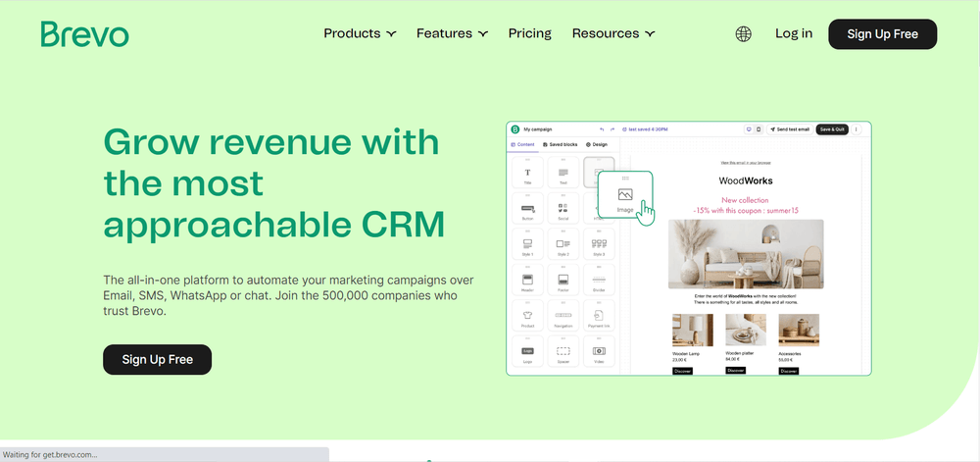Select the Button block in editor preview
The width and height of the screenshot is (980, 462).
coord(527,208)
